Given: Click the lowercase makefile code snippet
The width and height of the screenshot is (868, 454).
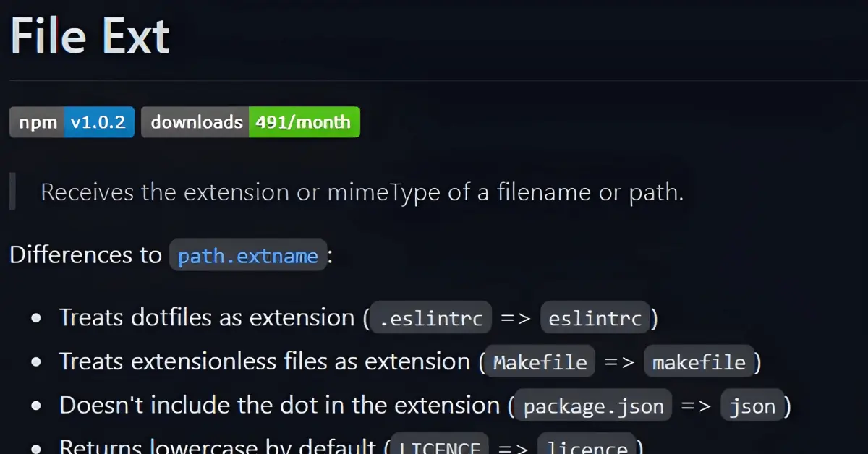Looking at the screenshot, I should [699, 362].
